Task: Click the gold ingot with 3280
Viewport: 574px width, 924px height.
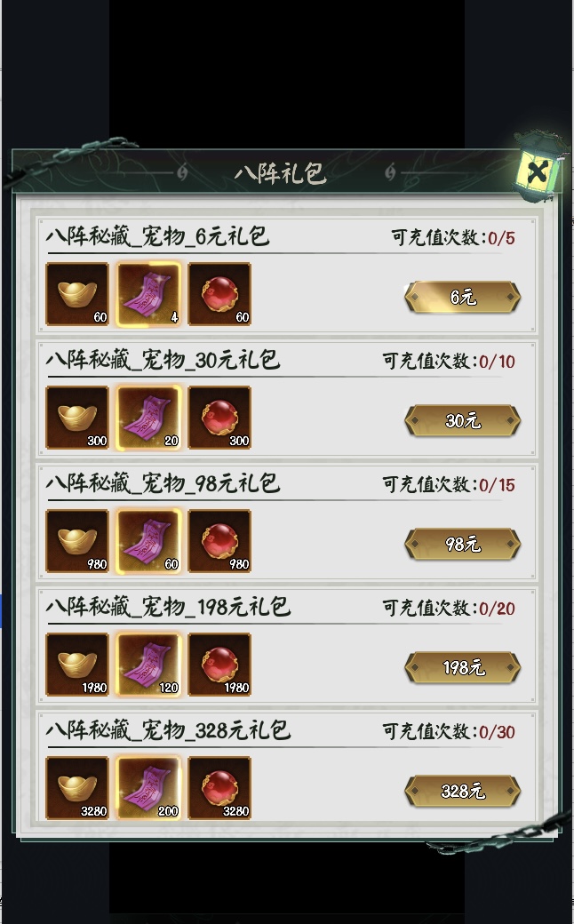Action: pos(77,788)
